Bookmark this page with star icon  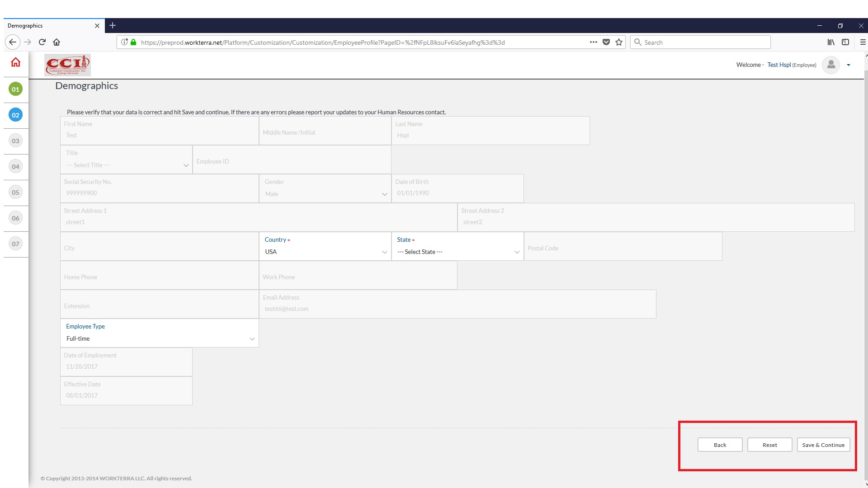[x=619, y=42]
